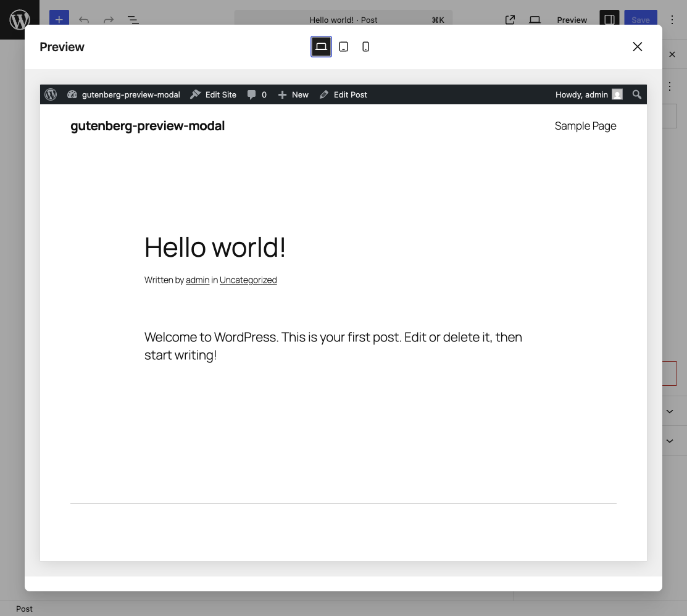Viewport: 687px width, 616px height.
Task: Click the editor redo arrow
Action: coord(108,20)
